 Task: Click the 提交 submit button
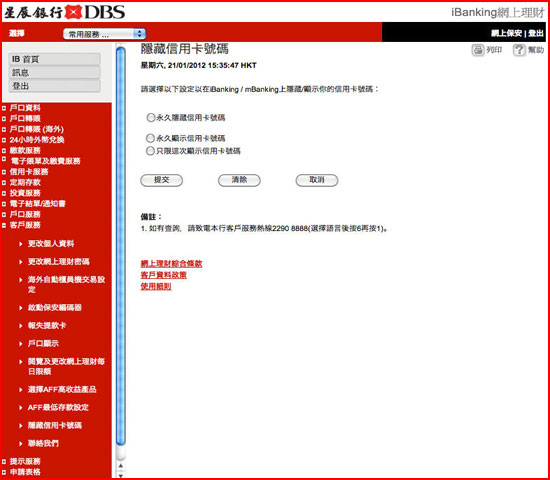[161, 180]
